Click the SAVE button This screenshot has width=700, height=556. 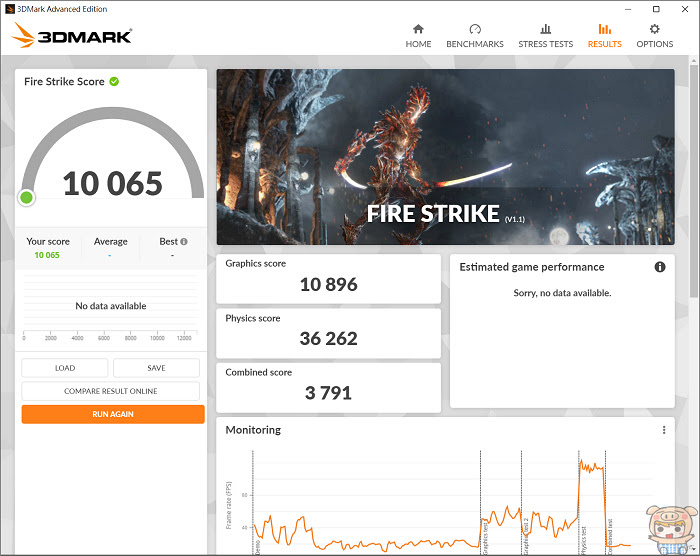click(156, 368)
